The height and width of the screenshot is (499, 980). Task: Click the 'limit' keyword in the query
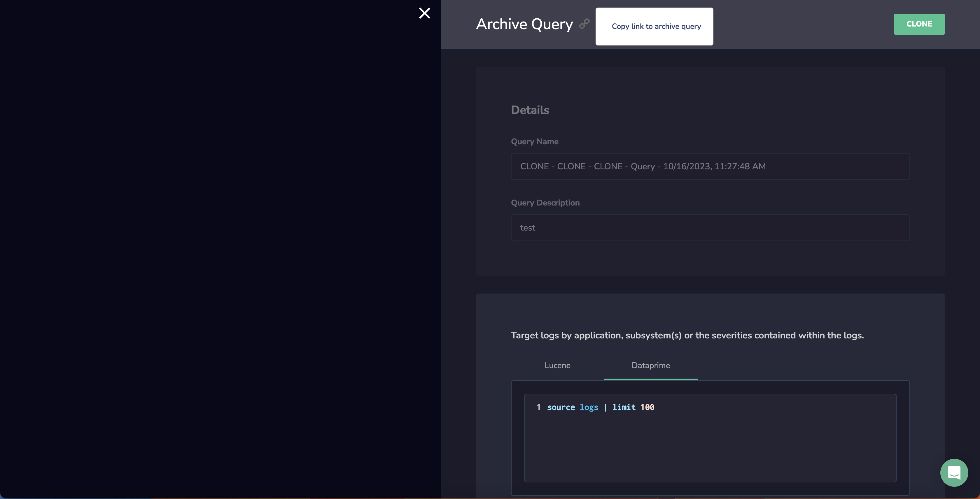624,407
